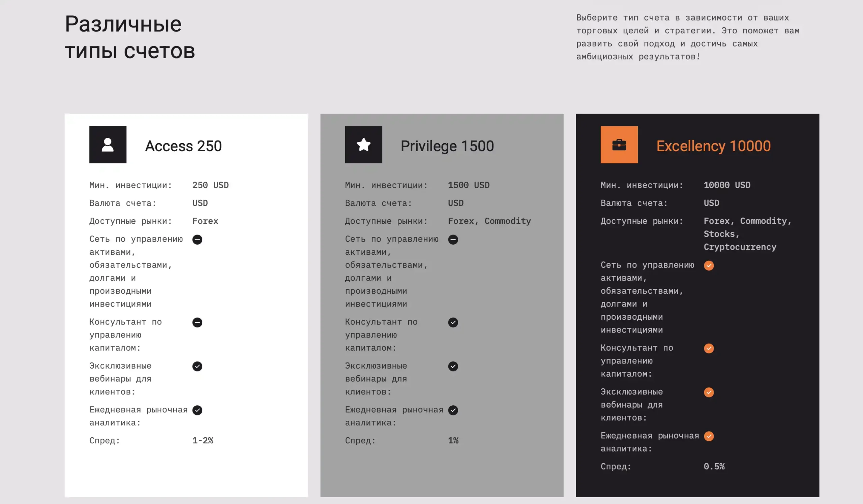Screen dimensions: 863x504
Task: Click the Access 250 user profile icon
Action: tap(108, 145)
